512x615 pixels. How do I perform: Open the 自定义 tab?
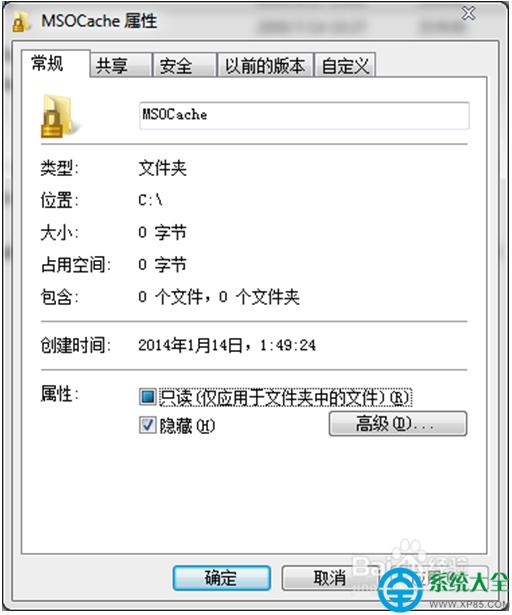(x=345, y=66)
